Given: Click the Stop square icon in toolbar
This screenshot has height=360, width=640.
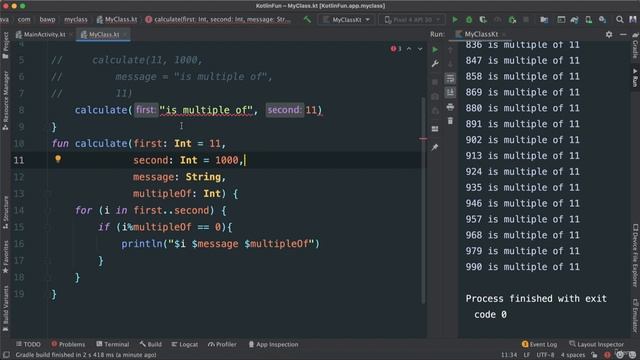Looking at the screenshot, I should tap(526, 20).
